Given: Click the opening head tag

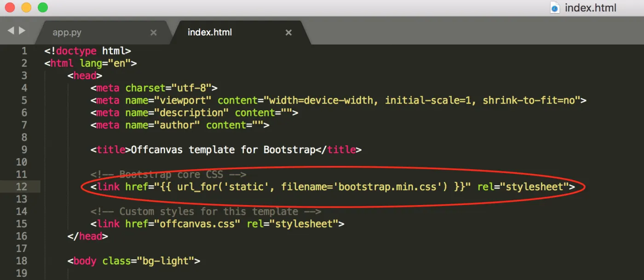Looking at the screenshot, I should (85, 76).
